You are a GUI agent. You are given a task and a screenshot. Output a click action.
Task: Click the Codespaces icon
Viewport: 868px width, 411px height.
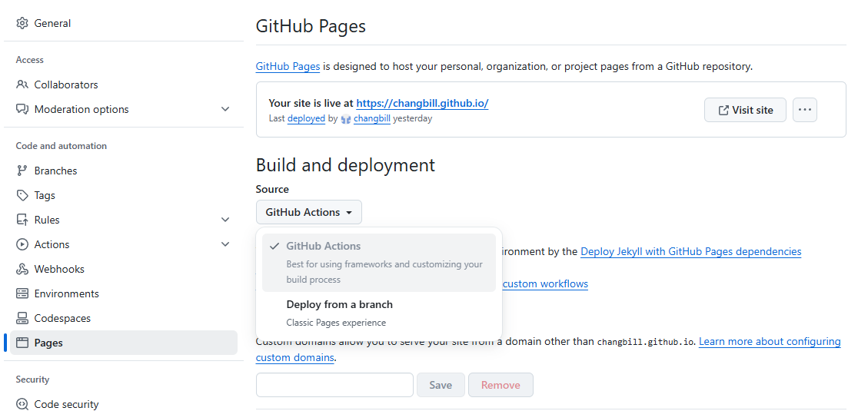[22, 318]
